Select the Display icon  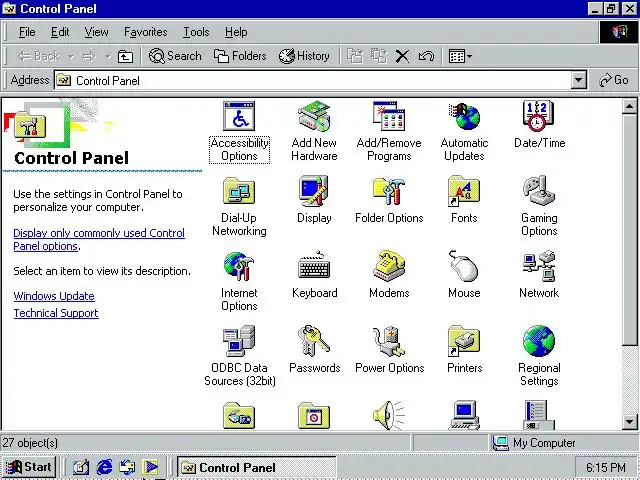314,191
